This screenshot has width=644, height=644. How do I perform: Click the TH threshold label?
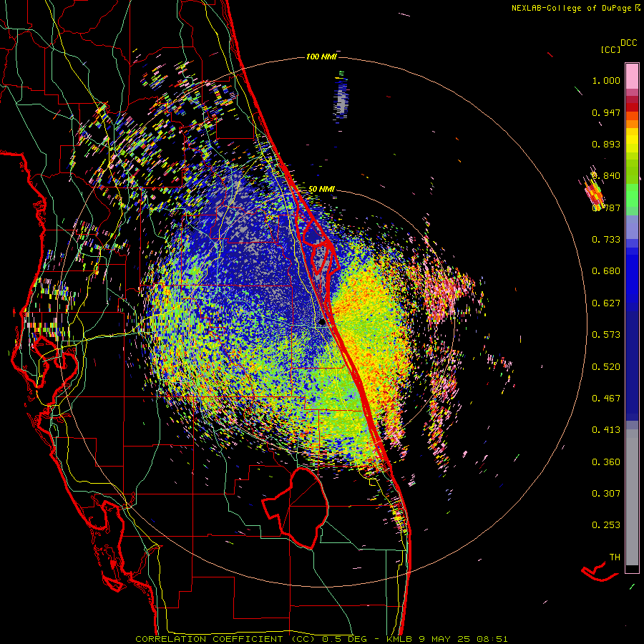(x=615, y=557)
